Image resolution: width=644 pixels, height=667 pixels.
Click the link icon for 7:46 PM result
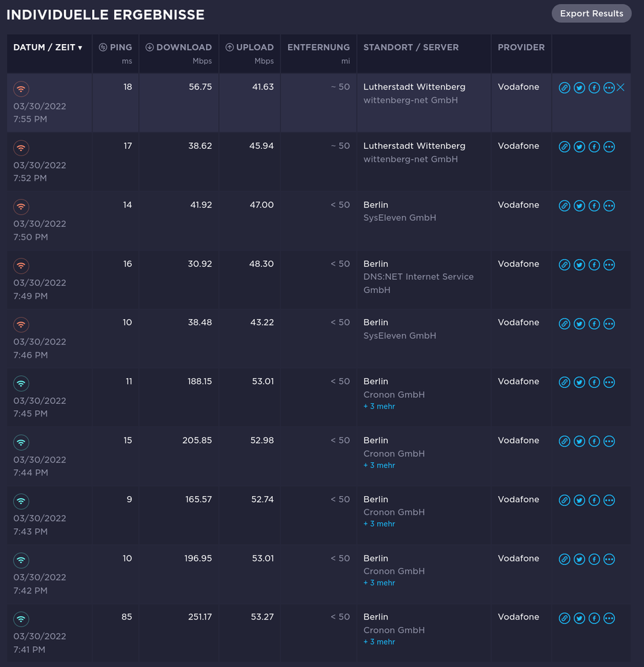[x=565, y=324]
